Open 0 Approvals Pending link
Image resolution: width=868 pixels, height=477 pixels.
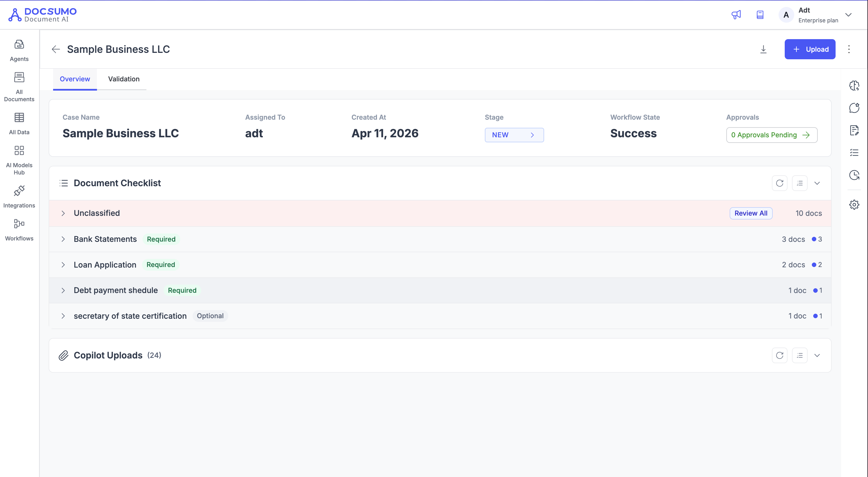tap(771, 135)
